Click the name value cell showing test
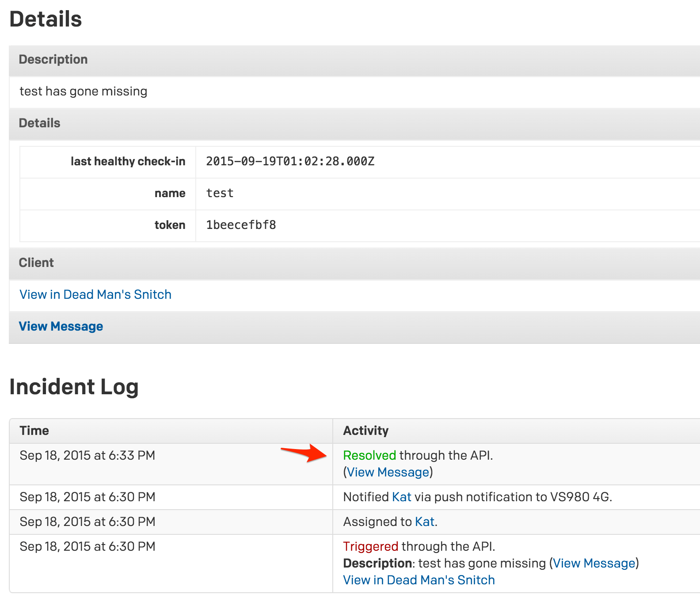The image size is (700, 602). 220,193
